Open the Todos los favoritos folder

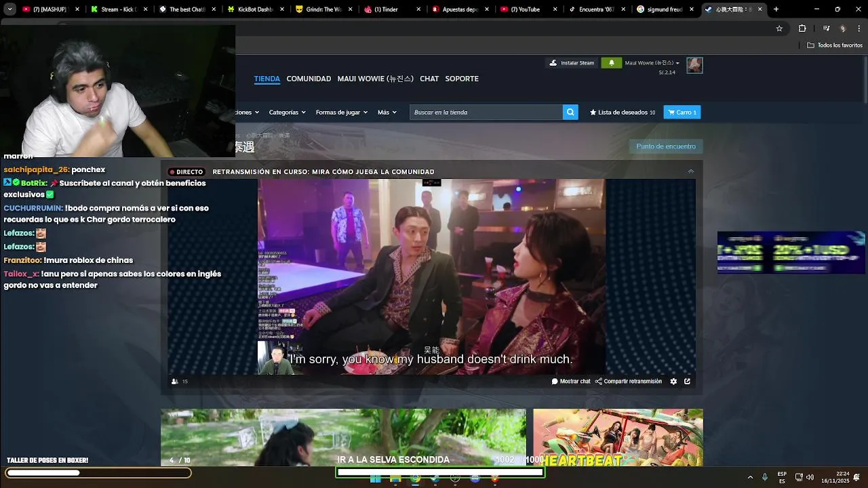(835, 45)
